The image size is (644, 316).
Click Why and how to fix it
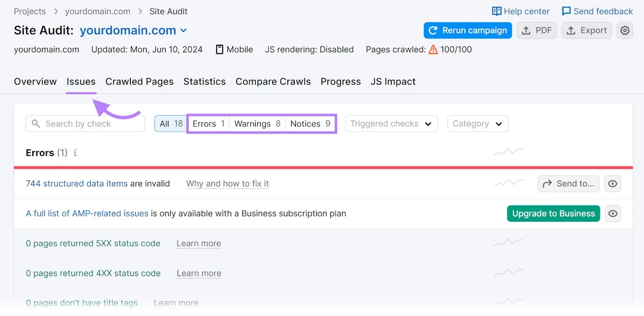pyautogui.click(x=228, y=183)
